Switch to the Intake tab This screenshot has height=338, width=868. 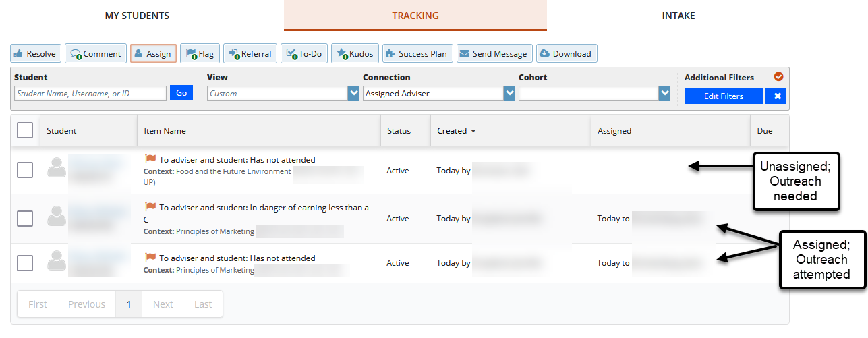[x=678, y=16]
